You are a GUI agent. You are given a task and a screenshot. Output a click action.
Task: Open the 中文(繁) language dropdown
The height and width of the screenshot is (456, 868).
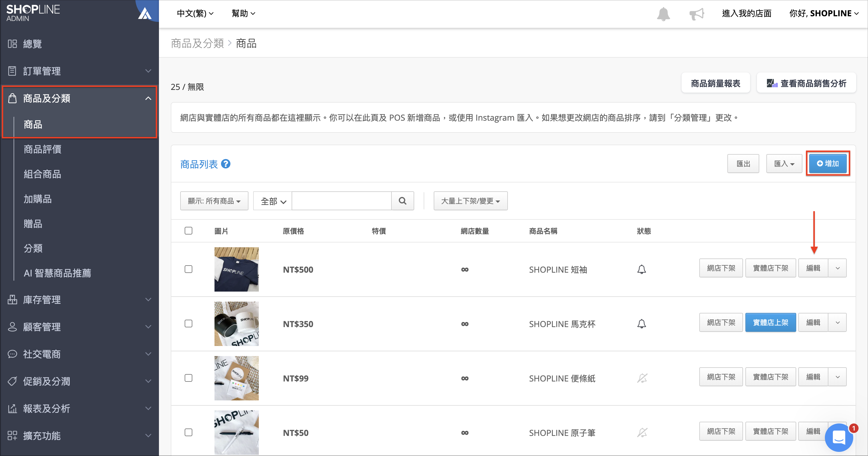[195, 14]
